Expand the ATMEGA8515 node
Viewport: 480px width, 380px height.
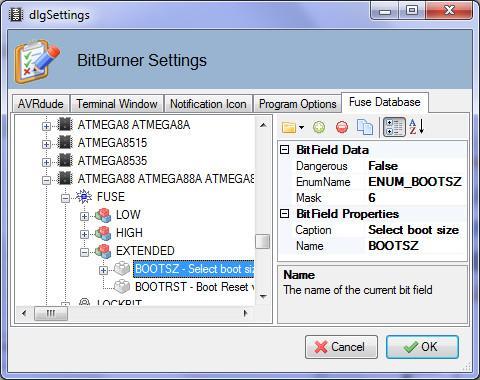coord(46,144)
